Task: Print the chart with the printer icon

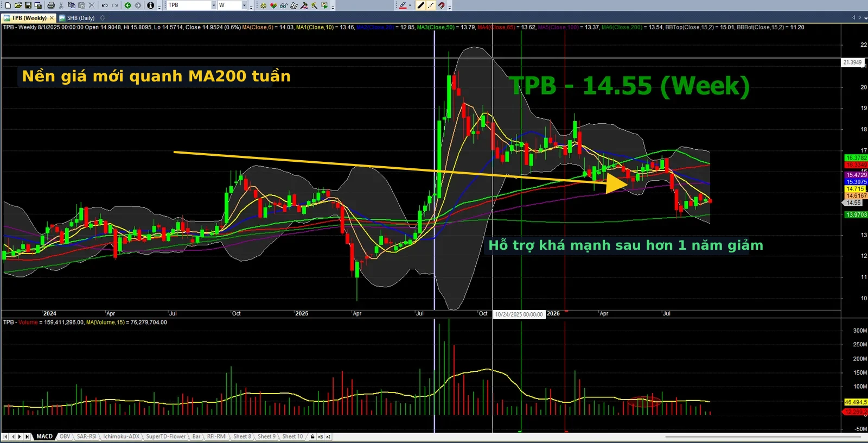Action: (x=51, y=5)
